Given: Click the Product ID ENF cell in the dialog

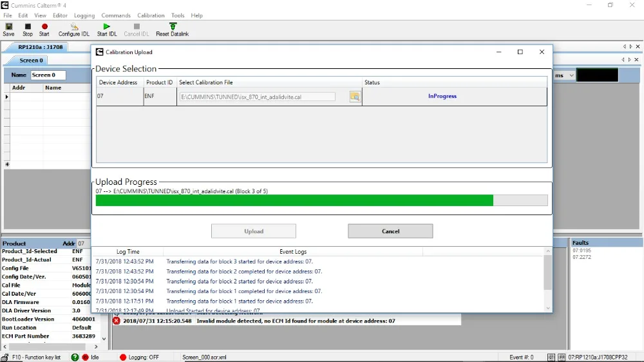Looking at the screenshot, I should pos(160,96).
